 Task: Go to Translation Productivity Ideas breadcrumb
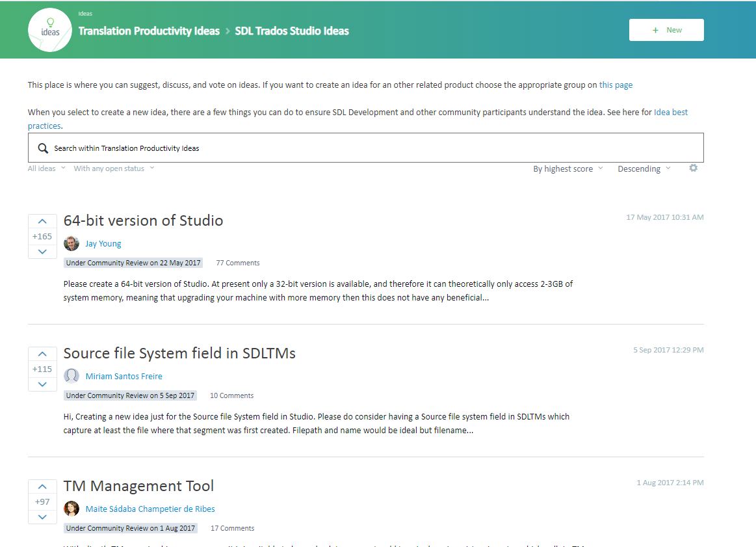tap(149, 31)
